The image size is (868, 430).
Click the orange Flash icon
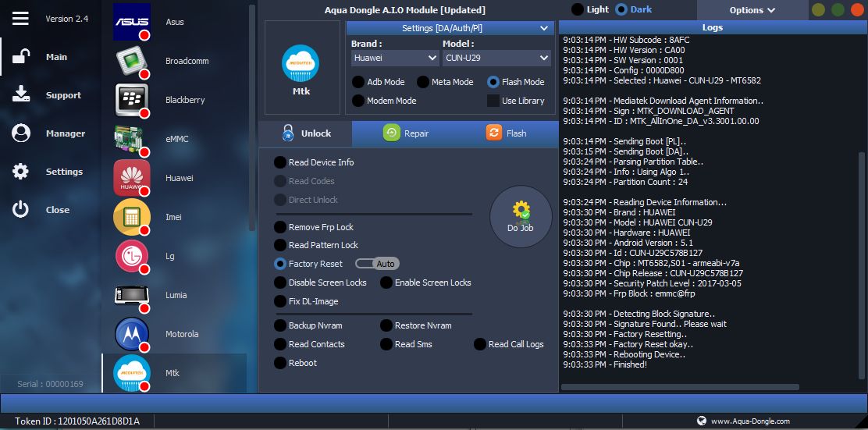pos(493,133)
